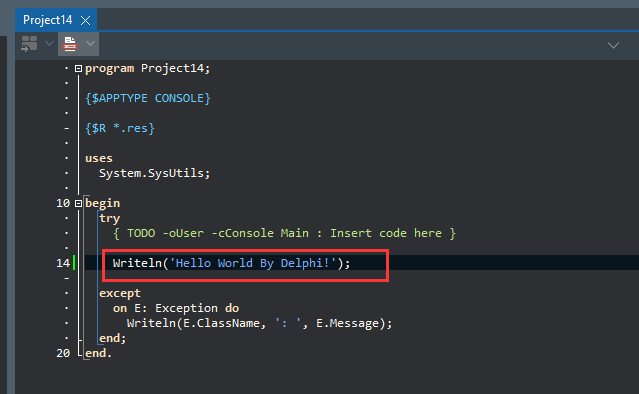Click the navigation toolbar icon with arrow
Image resolution: width=639 pixels, height=394 pixels.
pyautogui.click(x=29, y=44)
